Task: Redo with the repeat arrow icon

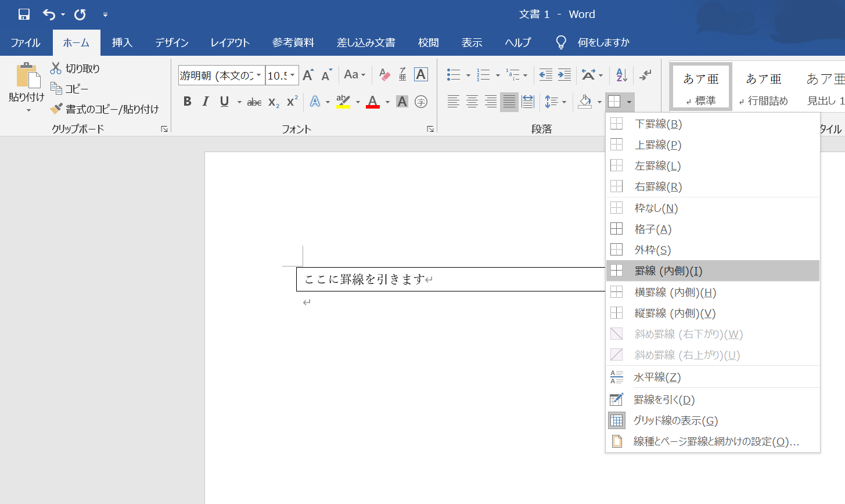Action: 80,14
